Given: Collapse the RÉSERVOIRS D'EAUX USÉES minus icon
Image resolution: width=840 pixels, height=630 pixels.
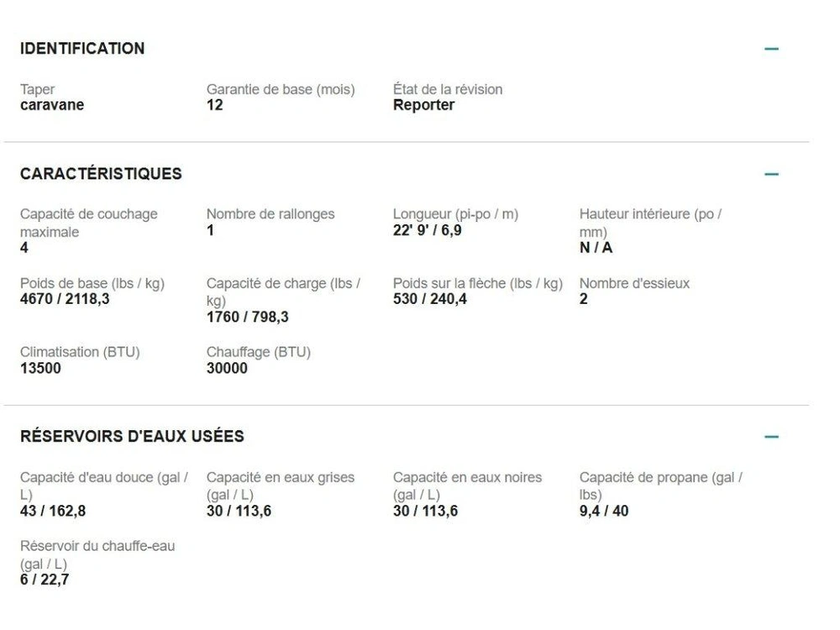Looking at the screenshot, I should pos(771,437).
